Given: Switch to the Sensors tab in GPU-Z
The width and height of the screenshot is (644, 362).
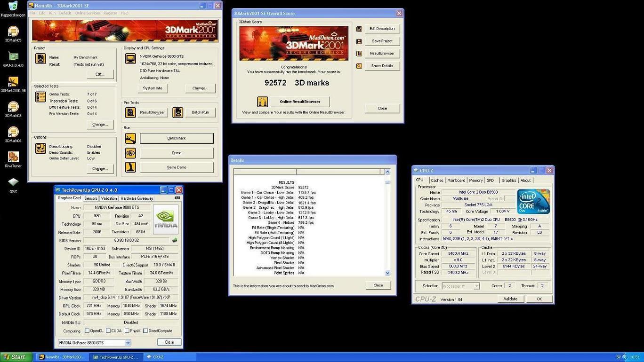Looking at the screenshot, I should (x=91, y=198).
